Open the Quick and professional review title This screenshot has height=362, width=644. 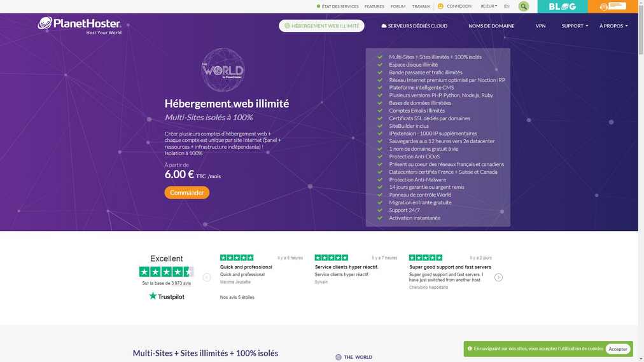click(246, 267)
